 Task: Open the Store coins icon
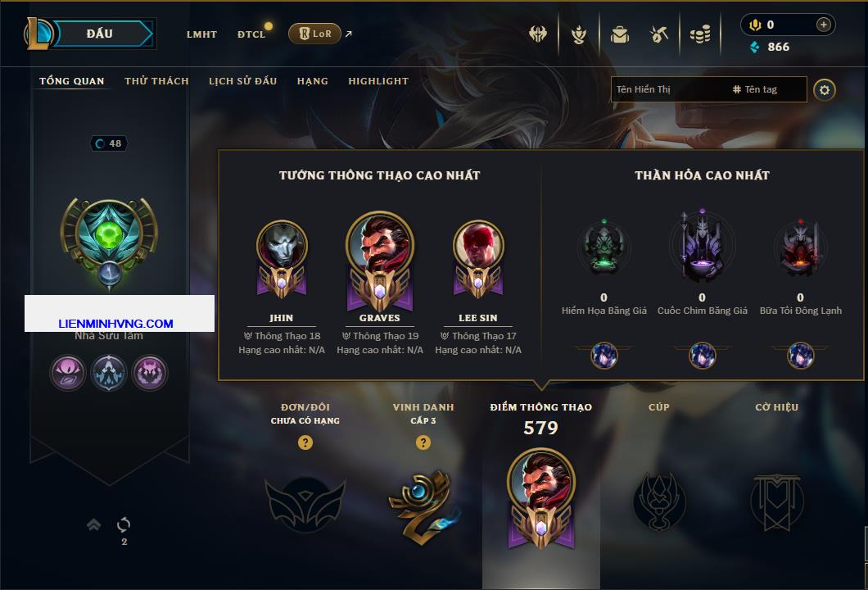[x=700, y=35]
